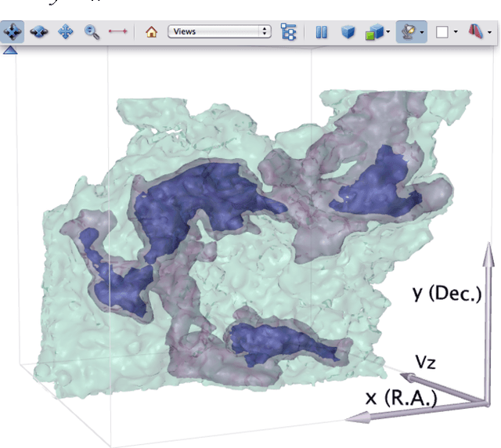This screenshot has width=501, height=448.
Task: Pause the 3D animation
Action: (321, 32)
